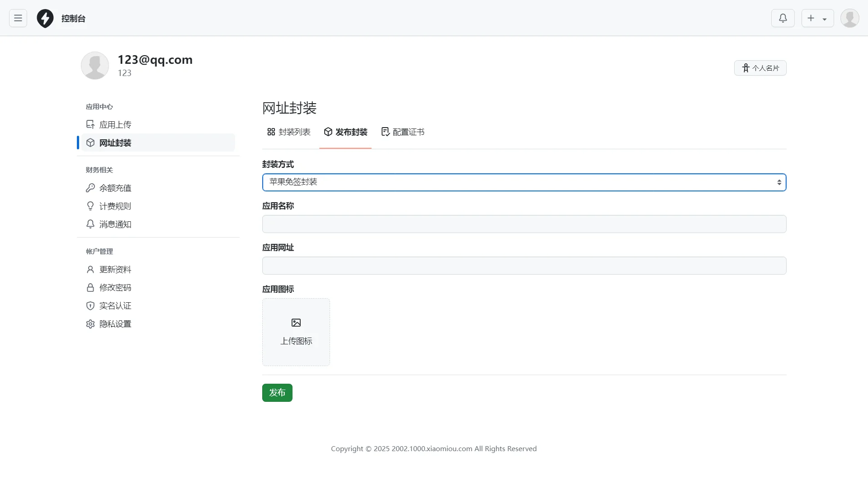
Task: Click the 应用名称 input field
Action: 524,224
